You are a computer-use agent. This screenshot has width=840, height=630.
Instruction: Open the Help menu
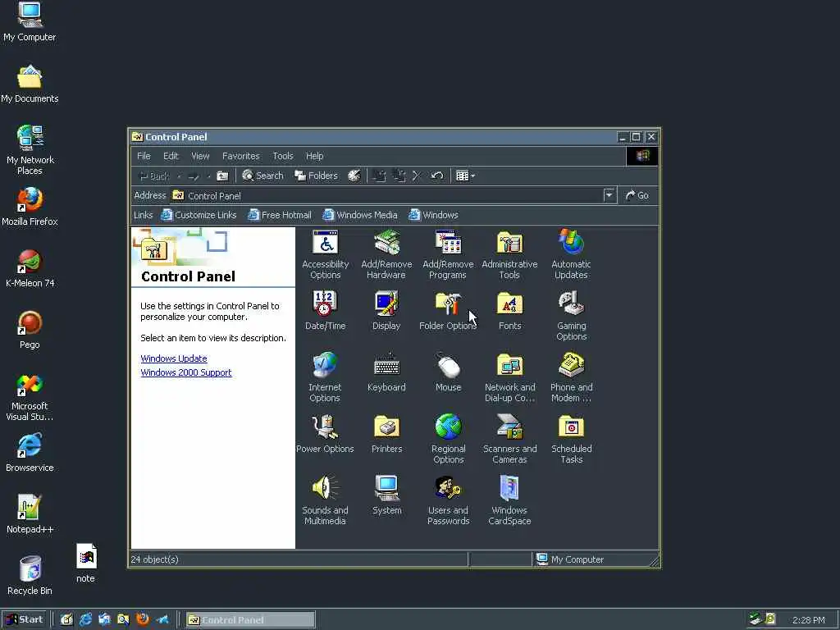[314, 156]
